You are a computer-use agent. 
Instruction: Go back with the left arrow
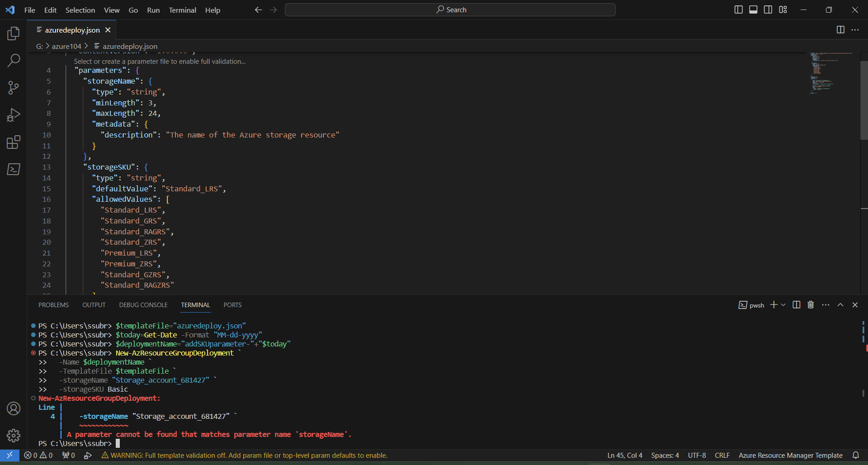tap(258, 9)
